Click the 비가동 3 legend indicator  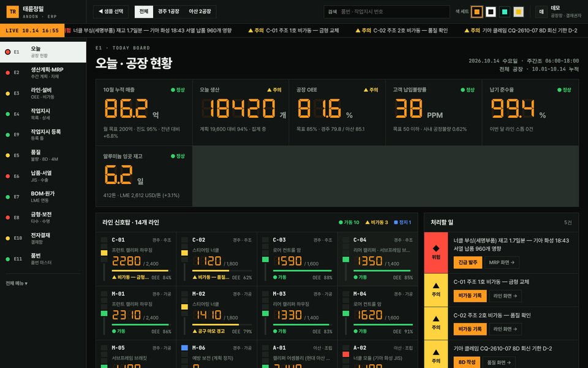pyautogui.click(x=377, y=222)
